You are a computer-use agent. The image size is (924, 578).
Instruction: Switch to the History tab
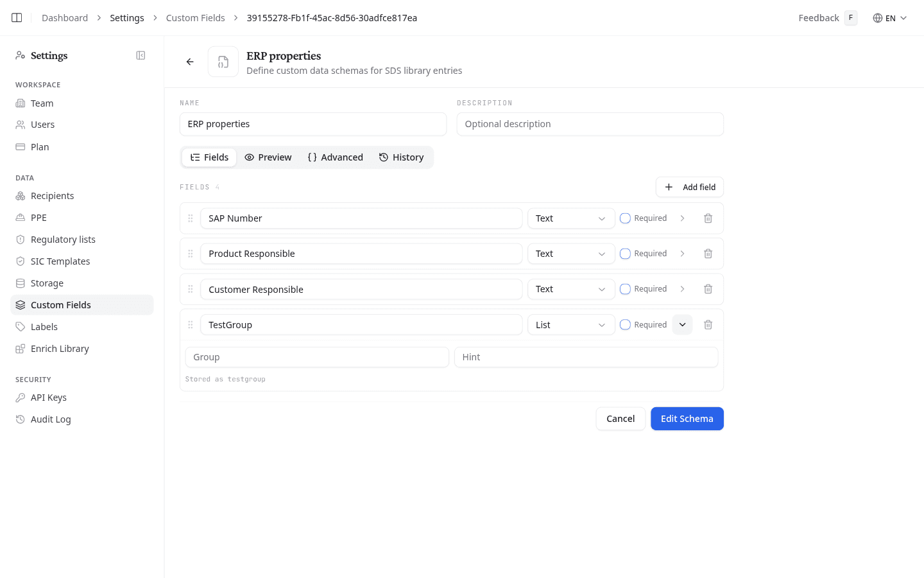[x=401, y=157]
